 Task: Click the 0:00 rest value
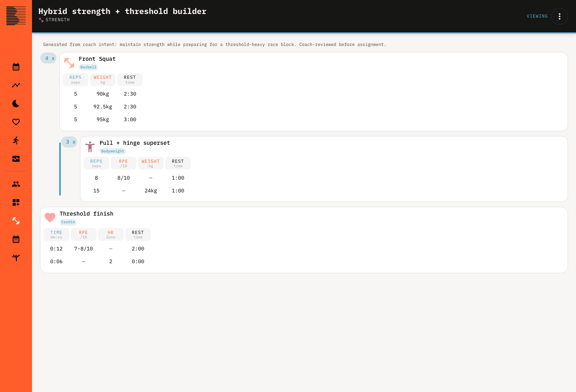pyautogui.click(x=138, y=262)
